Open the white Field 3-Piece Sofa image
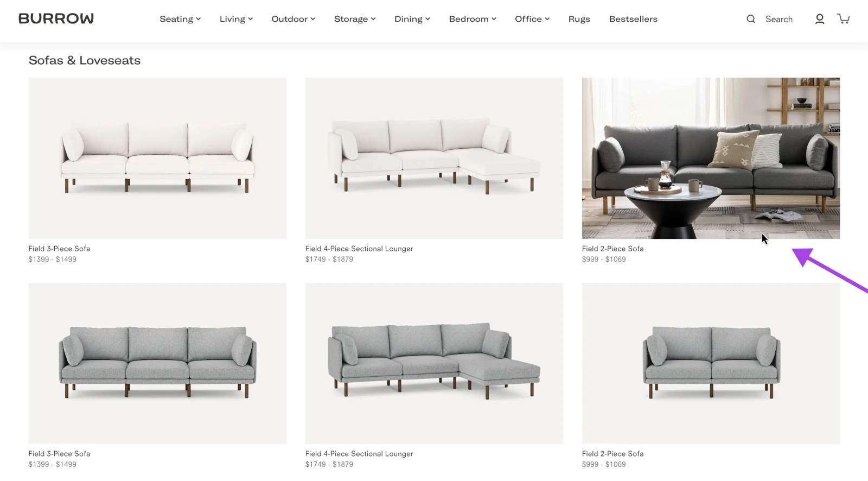Viewport: 868px width, 481px height. click(x=157, y=158)
